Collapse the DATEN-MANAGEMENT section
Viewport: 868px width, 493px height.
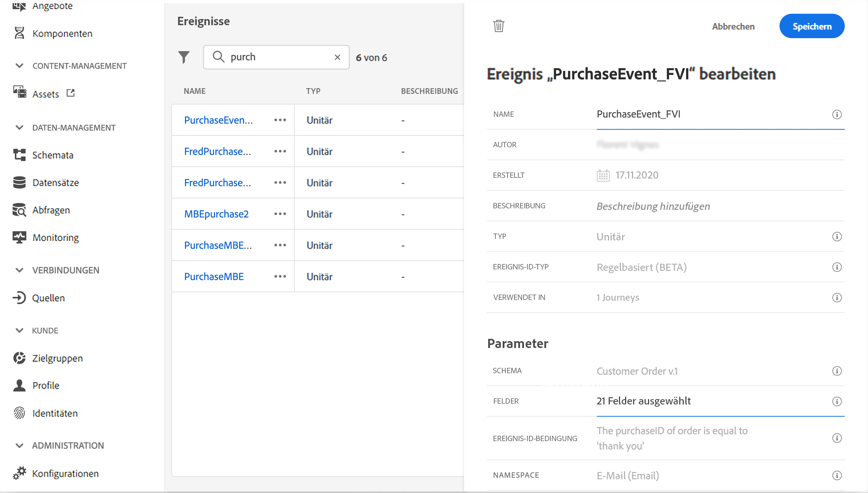[19, 127]
